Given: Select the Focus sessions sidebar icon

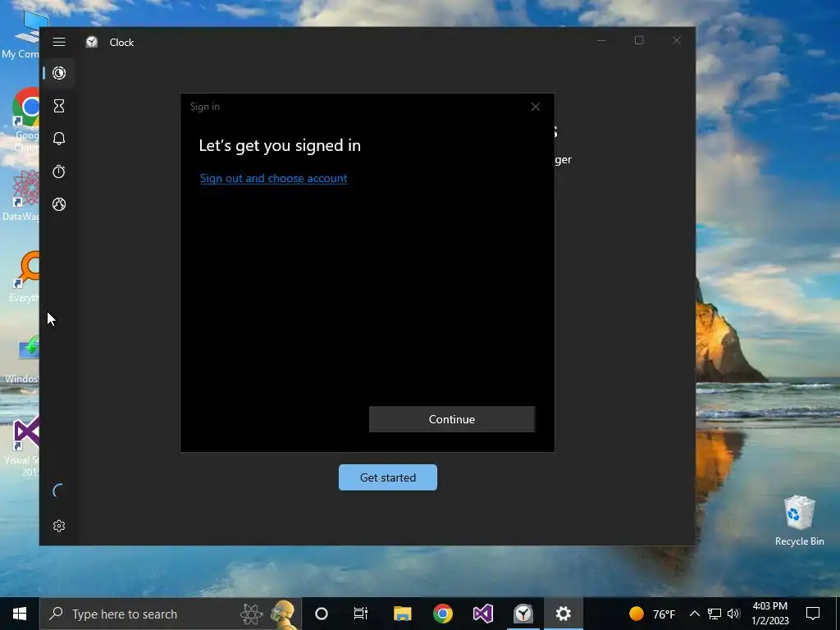Looking at the screenshot, I should point(59,73).
